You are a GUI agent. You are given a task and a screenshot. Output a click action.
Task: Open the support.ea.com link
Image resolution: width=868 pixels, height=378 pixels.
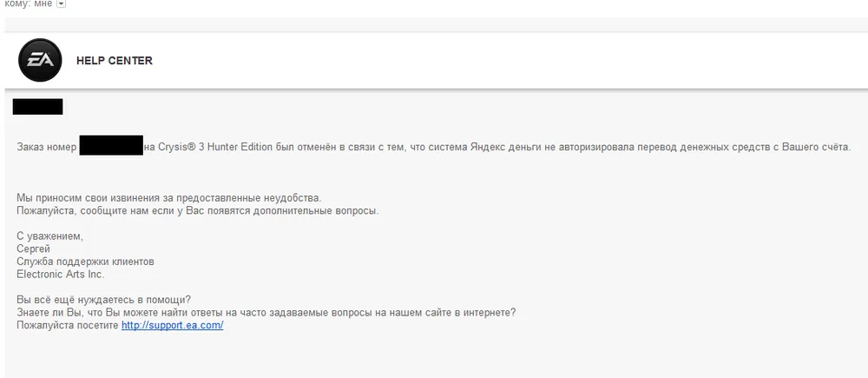point(172,325)
